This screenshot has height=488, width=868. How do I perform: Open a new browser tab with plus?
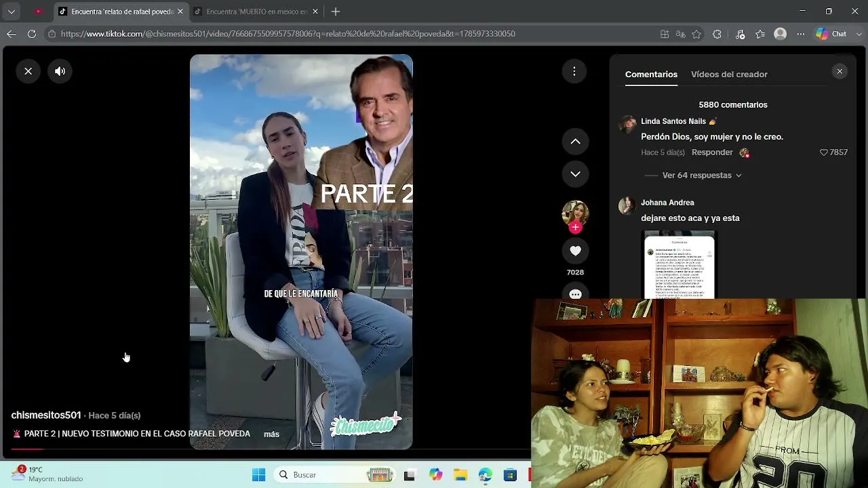(336, 12)
